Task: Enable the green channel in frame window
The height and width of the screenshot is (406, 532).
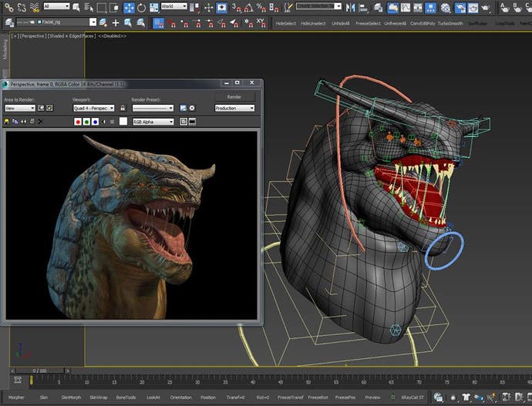Action: [86, 122]
